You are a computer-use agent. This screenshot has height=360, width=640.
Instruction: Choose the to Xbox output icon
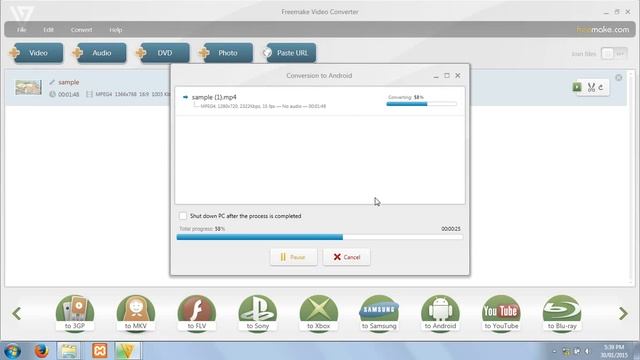coord(318,313)
